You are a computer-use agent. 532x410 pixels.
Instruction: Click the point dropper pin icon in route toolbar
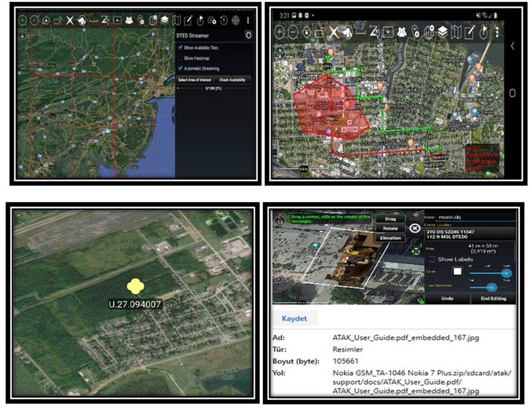pos(415,32)
